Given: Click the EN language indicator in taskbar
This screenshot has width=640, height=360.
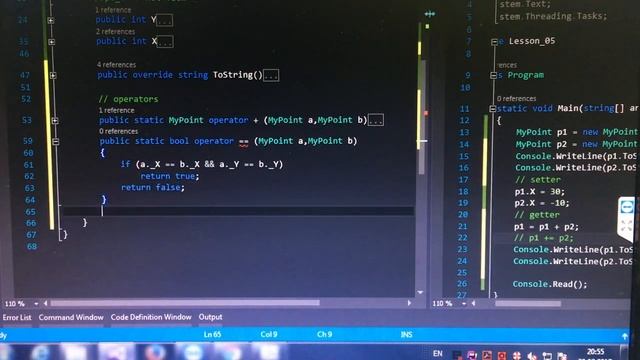Looking at the screenshot, I should click(438, 353).
